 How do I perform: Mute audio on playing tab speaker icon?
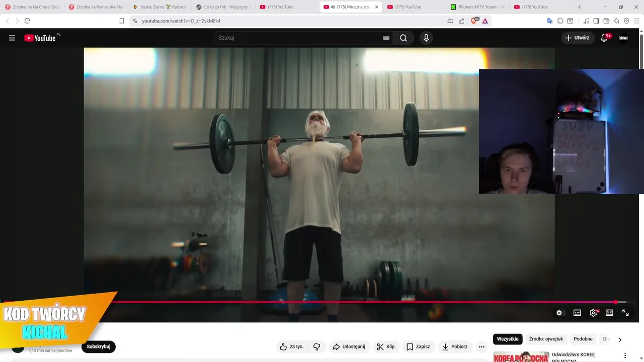tap(333, 7)
